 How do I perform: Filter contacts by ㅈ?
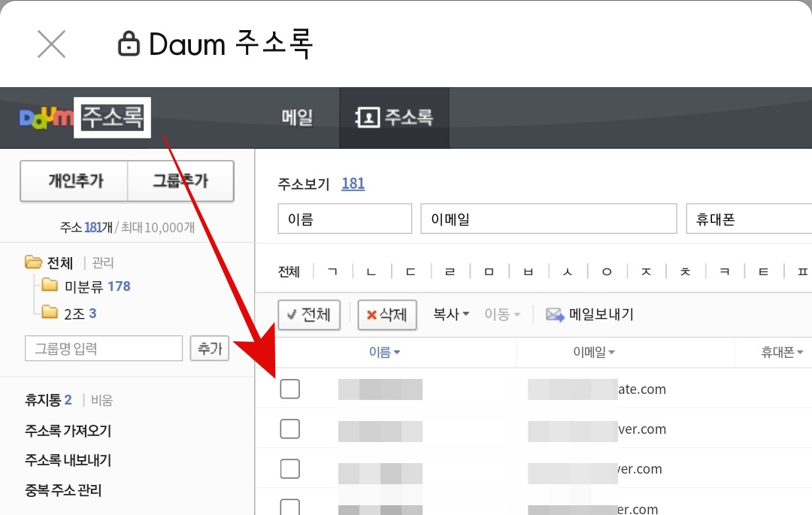click(646, 271)
